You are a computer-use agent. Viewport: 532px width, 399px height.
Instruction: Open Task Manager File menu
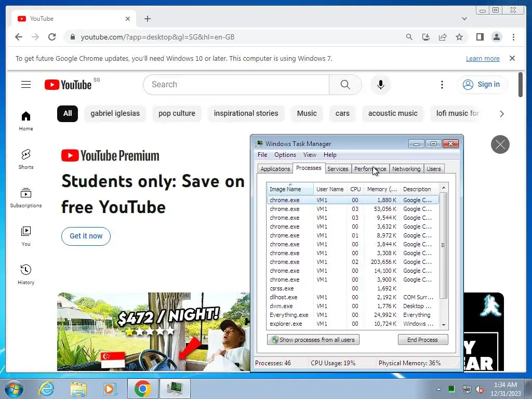tap(262, 155)
